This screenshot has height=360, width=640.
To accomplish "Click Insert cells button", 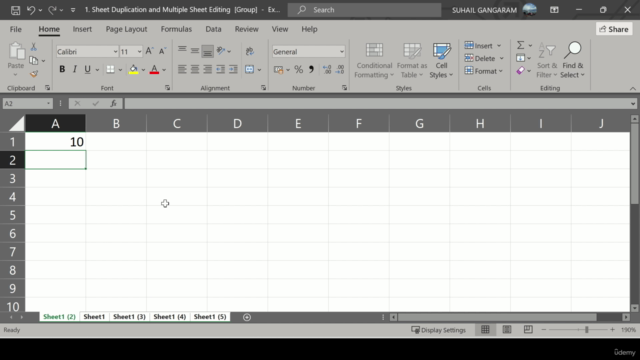I will pyautogui.click(x=483, y=46).
